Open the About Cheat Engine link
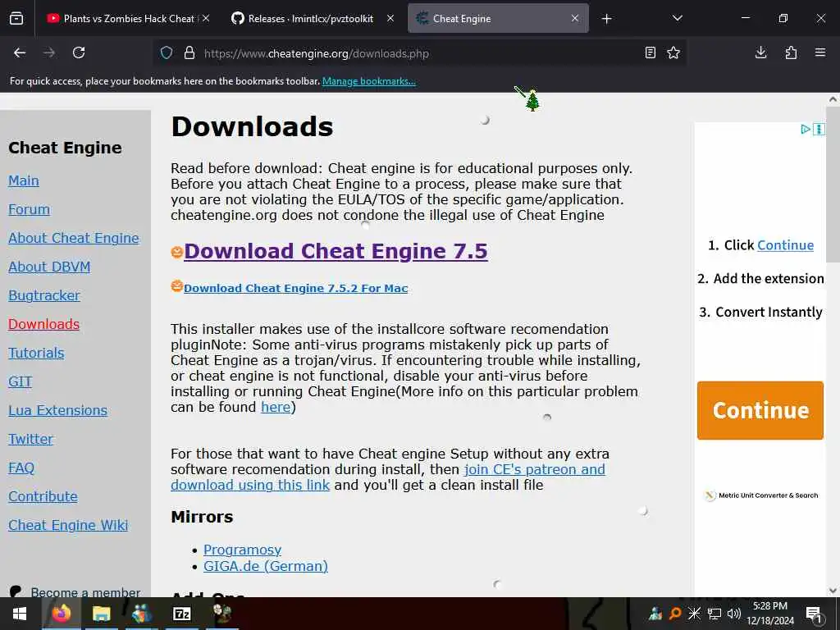Image resolution: width=840 pixels, height=630 pixels. click(x=73, y=238)
